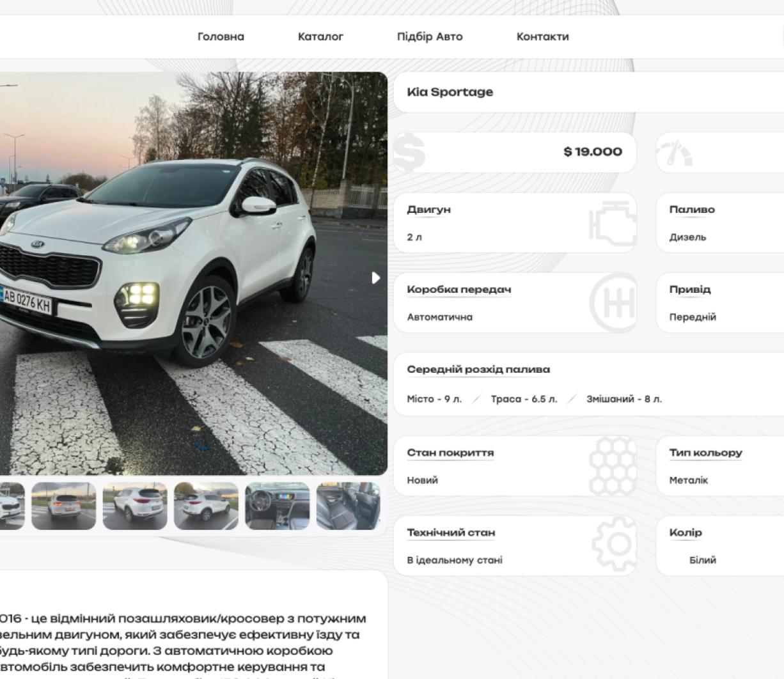Screen dimensions: 784x679
Task: Open the Каталог menu item
Action: click(320, 36)
